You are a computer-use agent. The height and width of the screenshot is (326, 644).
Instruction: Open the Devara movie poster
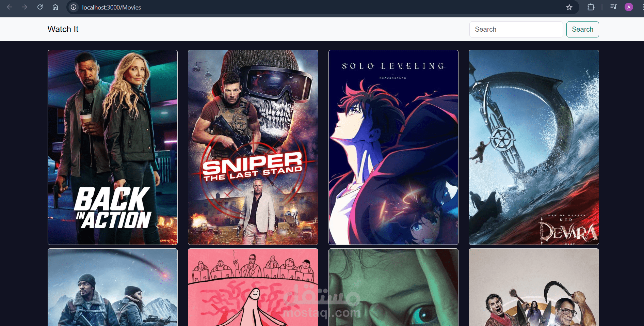[x=533, y=147]
